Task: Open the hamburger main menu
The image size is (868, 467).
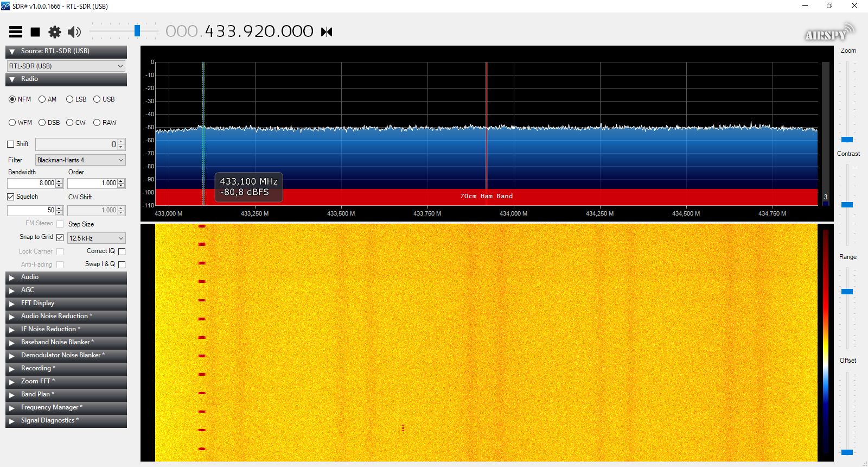Action: [x=16, y=32]
